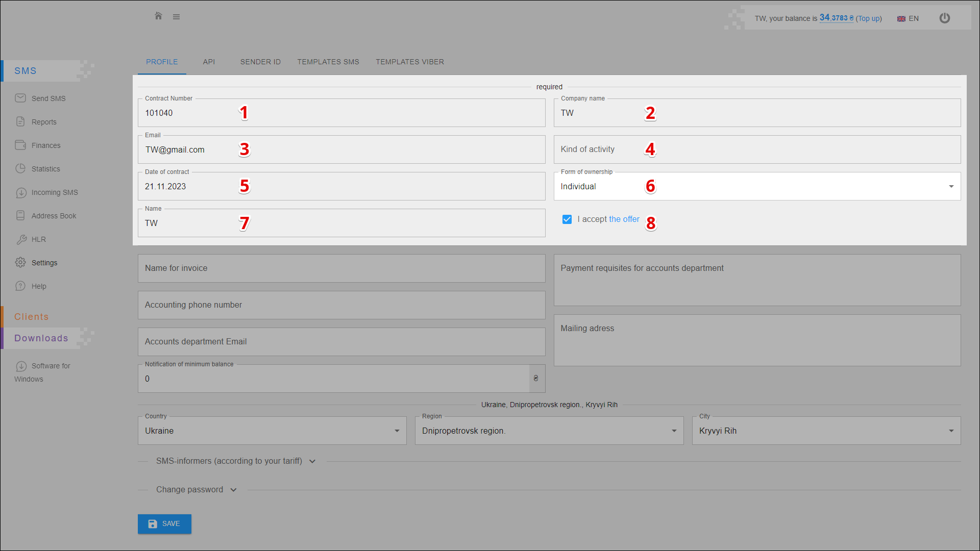
Task: Open Send SMS envelope icon
Action: click(20, 98)
